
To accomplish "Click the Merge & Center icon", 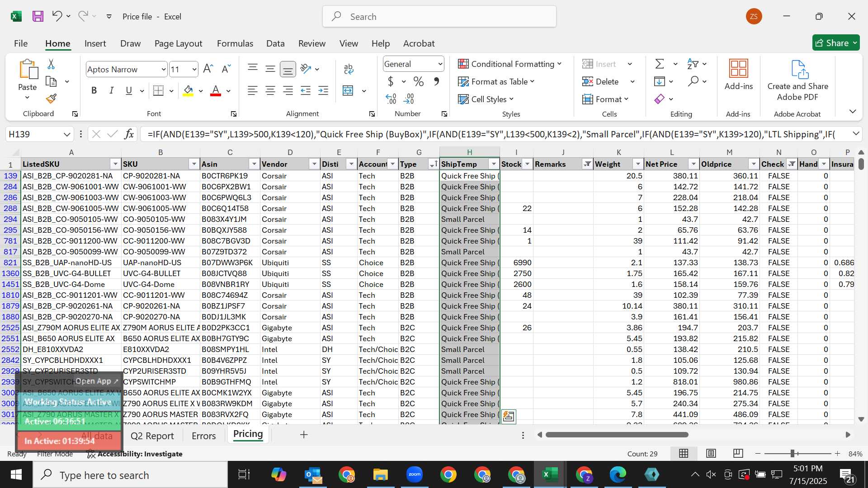I will point(348,91).
